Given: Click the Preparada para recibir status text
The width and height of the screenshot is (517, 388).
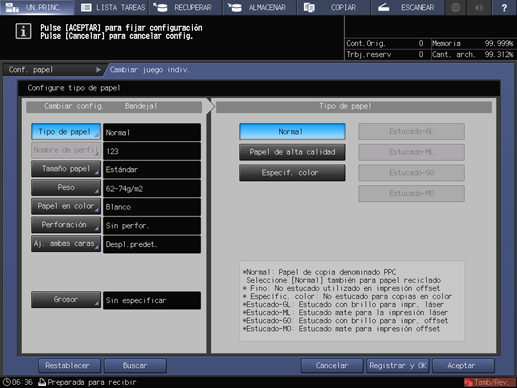Looking at the screenshot, I should tap(92, 382).
